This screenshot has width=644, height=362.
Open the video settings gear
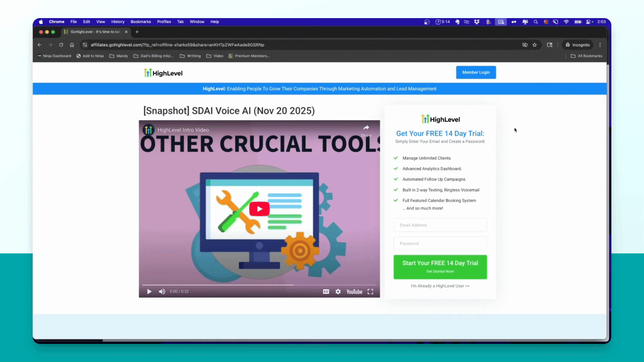pyautogui.click(x=338, y=292)
